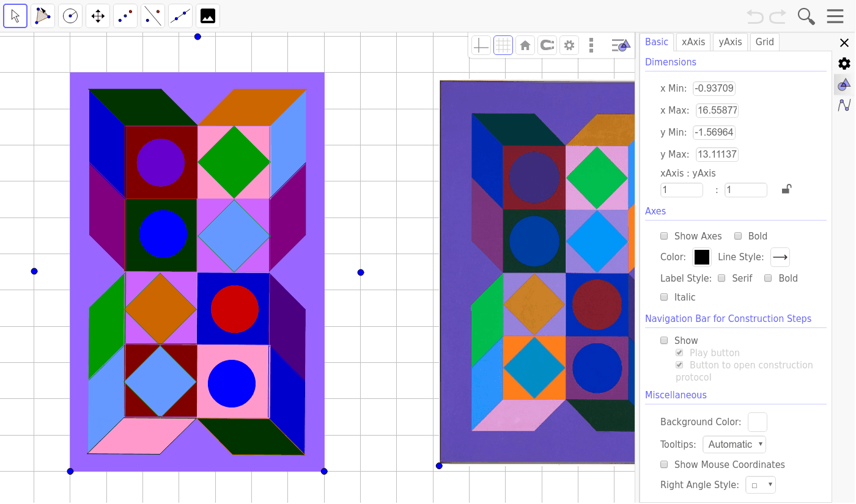Select the Reflect about line tool
This screenshot has height=504, width=856.
(153, 16)
